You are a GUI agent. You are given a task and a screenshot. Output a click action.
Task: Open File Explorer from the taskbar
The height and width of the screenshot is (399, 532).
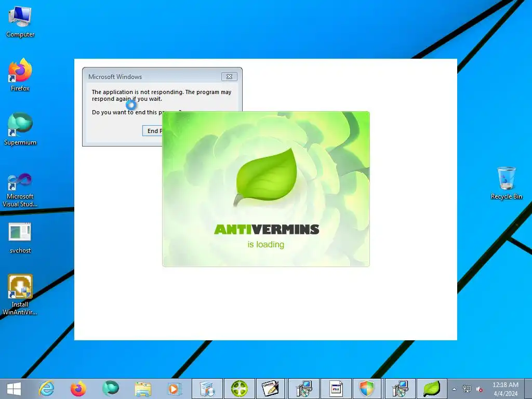142,389
